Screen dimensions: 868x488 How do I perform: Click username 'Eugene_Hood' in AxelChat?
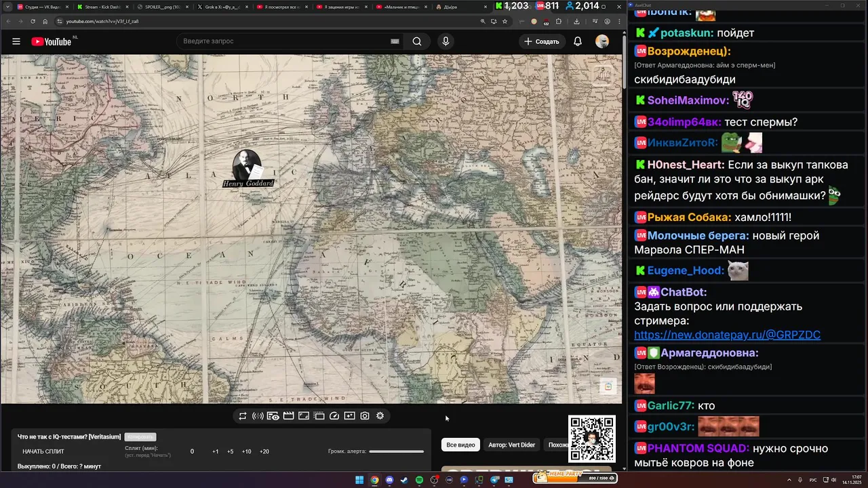coord(686,270)
